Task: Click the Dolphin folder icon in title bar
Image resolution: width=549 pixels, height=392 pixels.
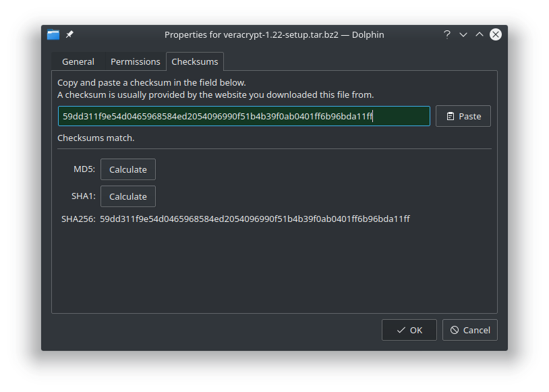Action: pos(53,34)
